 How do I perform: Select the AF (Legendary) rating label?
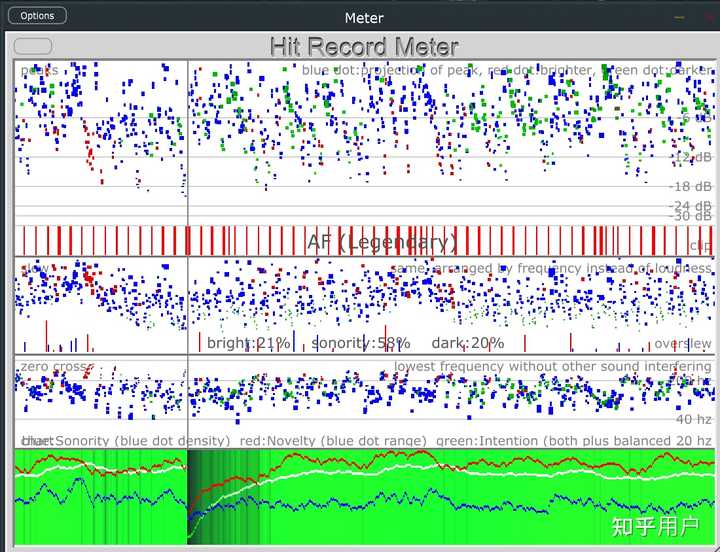[382, 242]
